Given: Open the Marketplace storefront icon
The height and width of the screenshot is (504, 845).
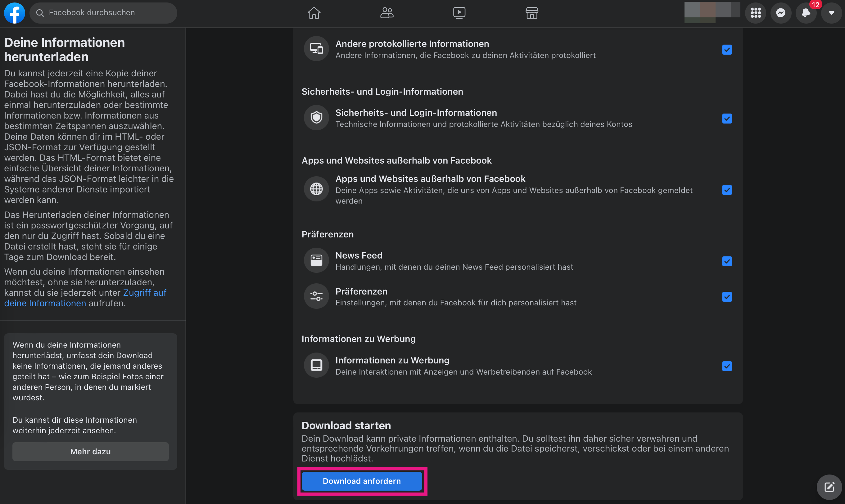Looking at the screenshot, I should pos(531,13).
